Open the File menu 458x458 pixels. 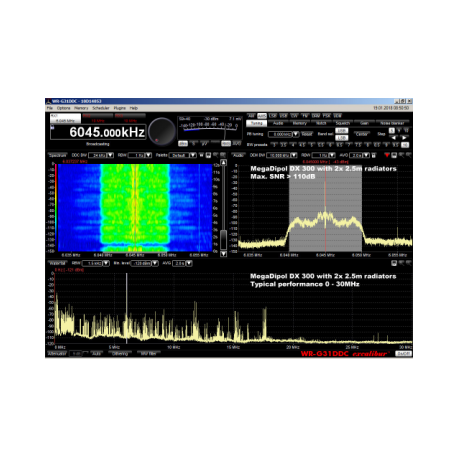pos(50,108)
